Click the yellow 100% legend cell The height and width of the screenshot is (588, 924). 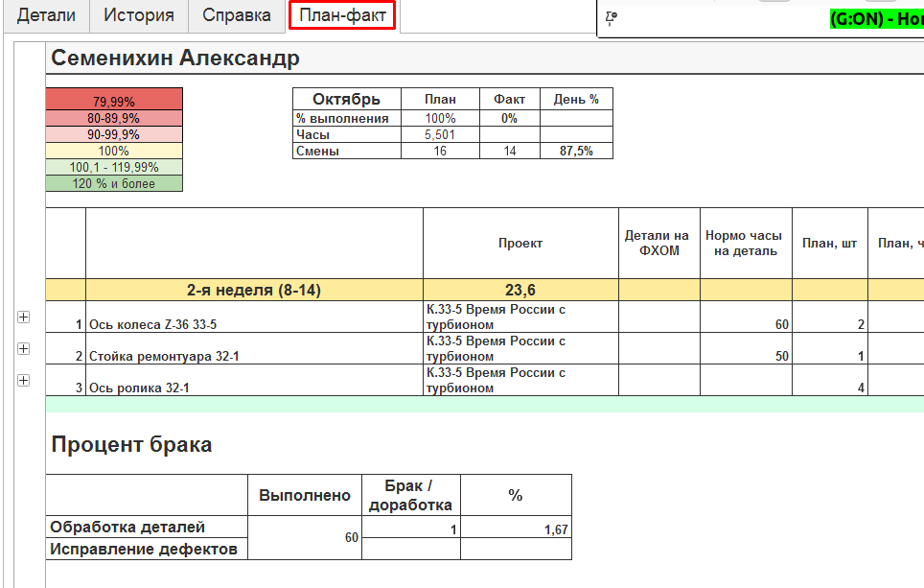pyautogui.click(x=113, y=151)
